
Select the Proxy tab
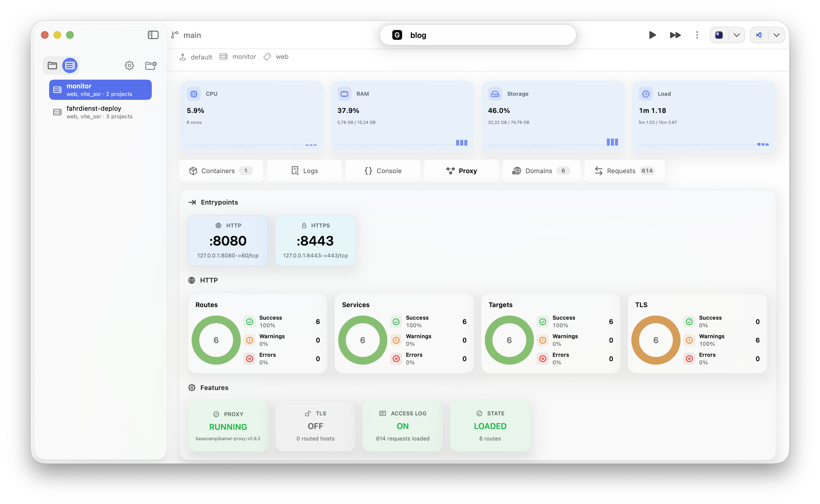tap(461, 171)
